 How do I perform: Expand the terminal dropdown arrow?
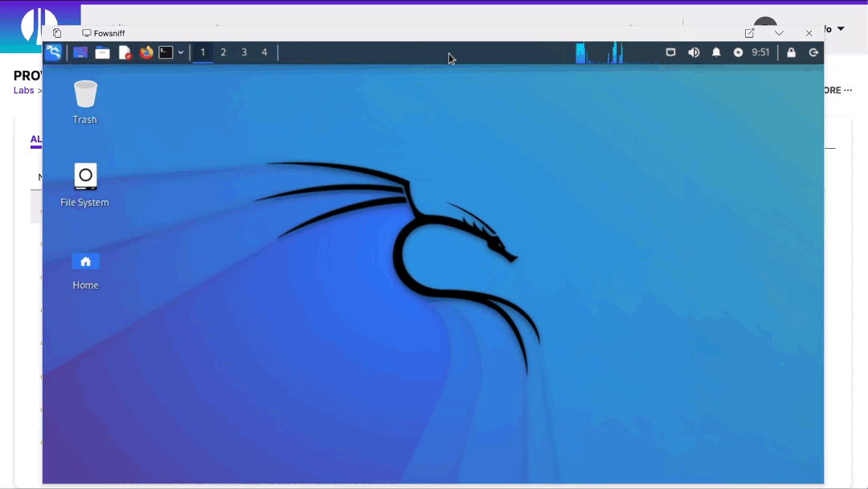181,52
